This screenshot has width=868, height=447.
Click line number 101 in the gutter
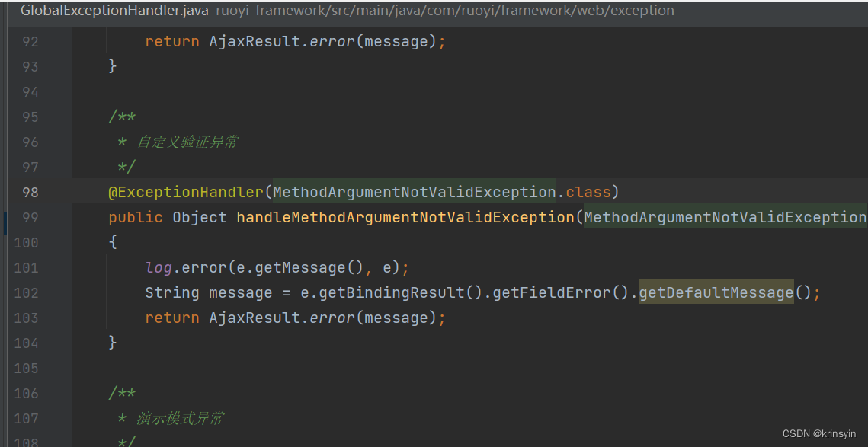[x=26, y=267]
